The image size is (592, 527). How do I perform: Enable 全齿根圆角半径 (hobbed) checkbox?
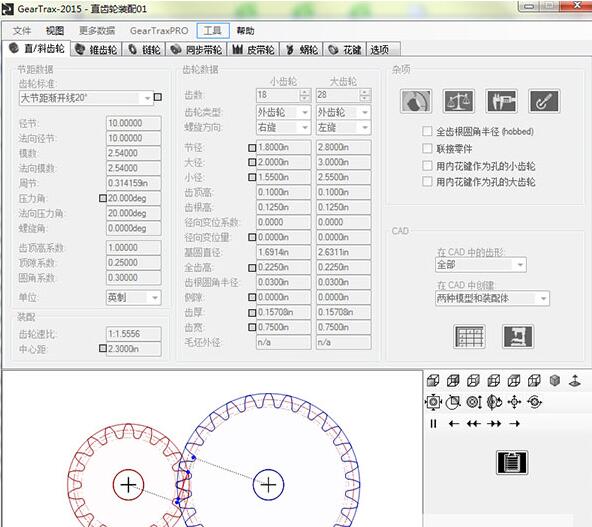(x=427, y=131)
